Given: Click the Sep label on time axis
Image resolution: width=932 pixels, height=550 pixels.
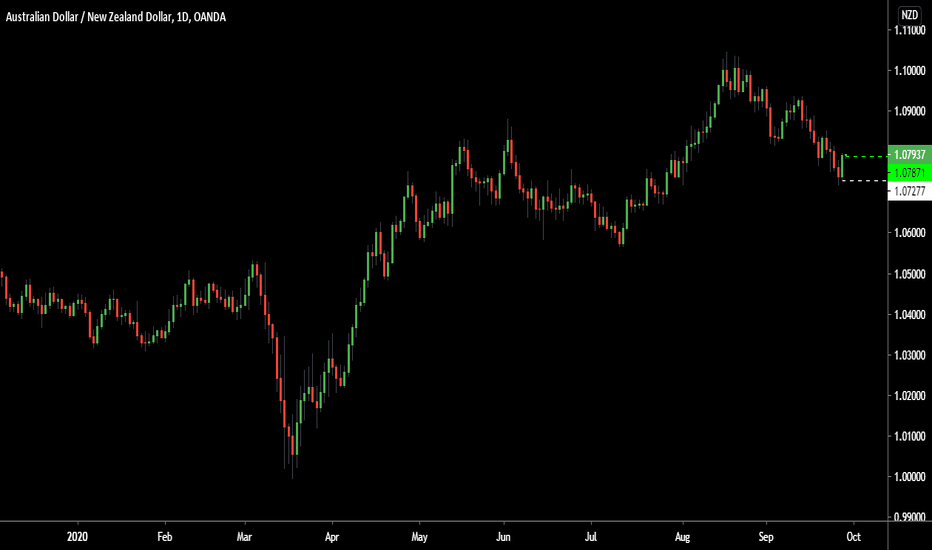Looking at the screenshot, I should point(766,537).
